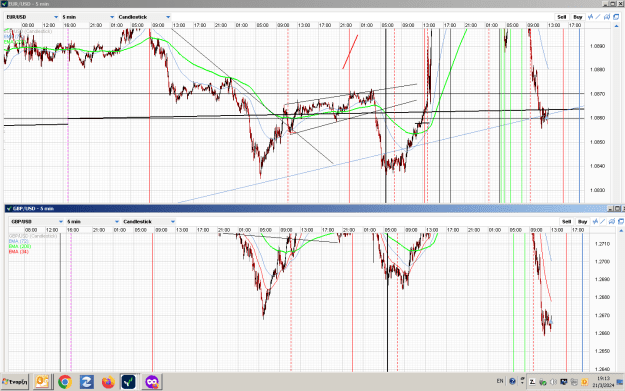Click the EMA (200) legend label in GBP/USD chart
This screenshot has width=625, height=391.
coord(20,246)
